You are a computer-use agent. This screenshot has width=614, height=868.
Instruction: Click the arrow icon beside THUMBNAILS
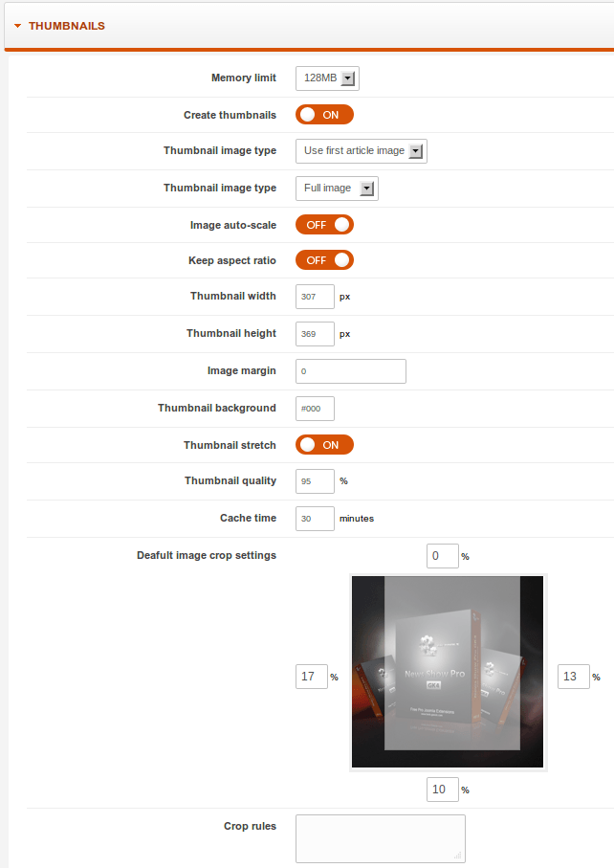[x=18, y=26]
